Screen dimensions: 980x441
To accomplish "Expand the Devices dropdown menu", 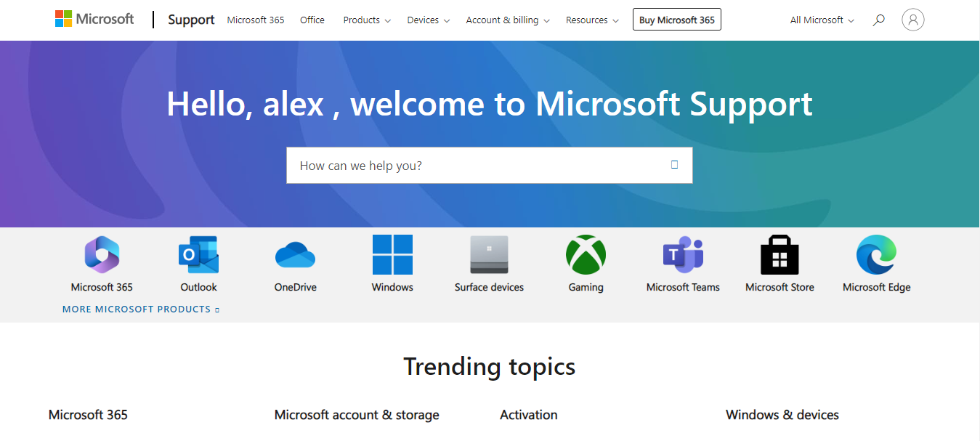I will [428, 20].
